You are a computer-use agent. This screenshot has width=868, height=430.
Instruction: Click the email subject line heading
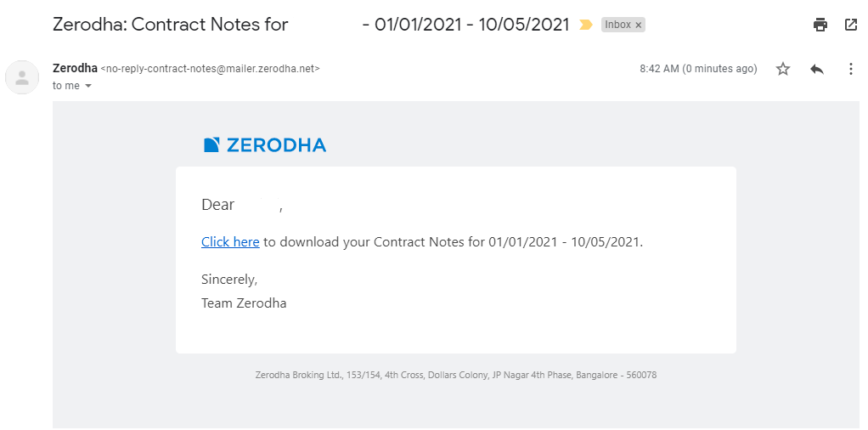311,25
